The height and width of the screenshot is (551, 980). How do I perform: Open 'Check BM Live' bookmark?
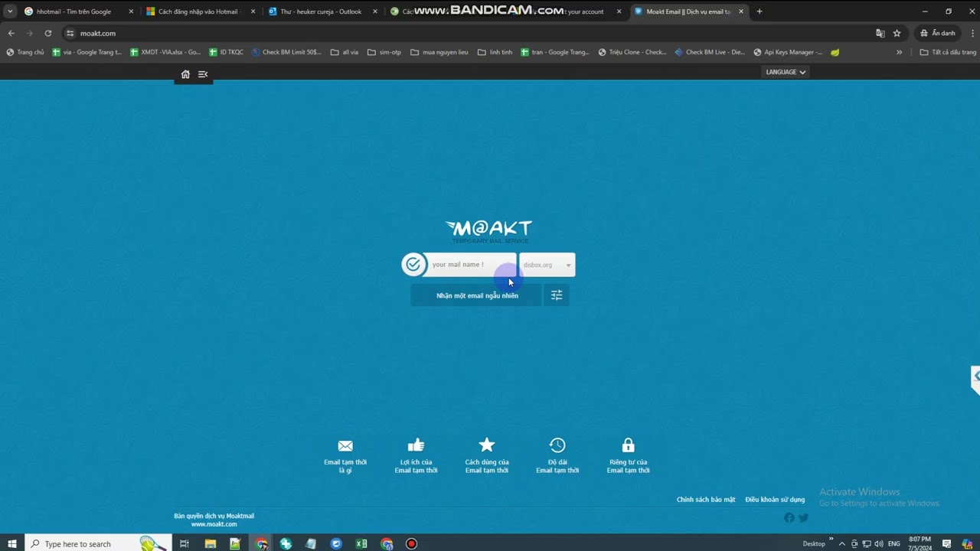710,52
